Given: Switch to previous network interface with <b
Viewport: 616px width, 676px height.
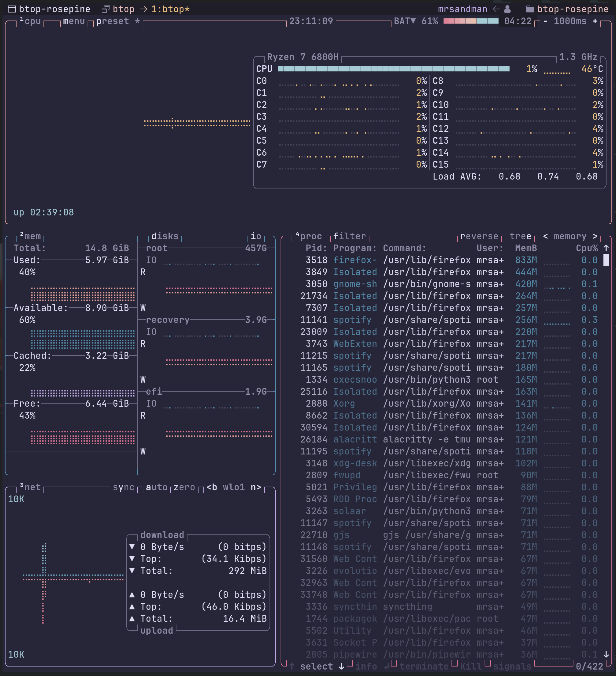Looking at the screenshot, I should pyautogui.click(x=212, y=487).
